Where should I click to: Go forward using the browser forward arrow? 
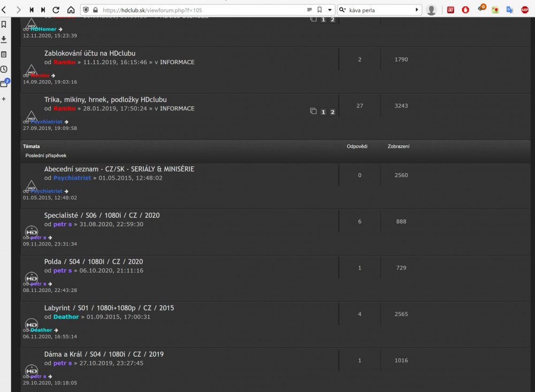18,10
